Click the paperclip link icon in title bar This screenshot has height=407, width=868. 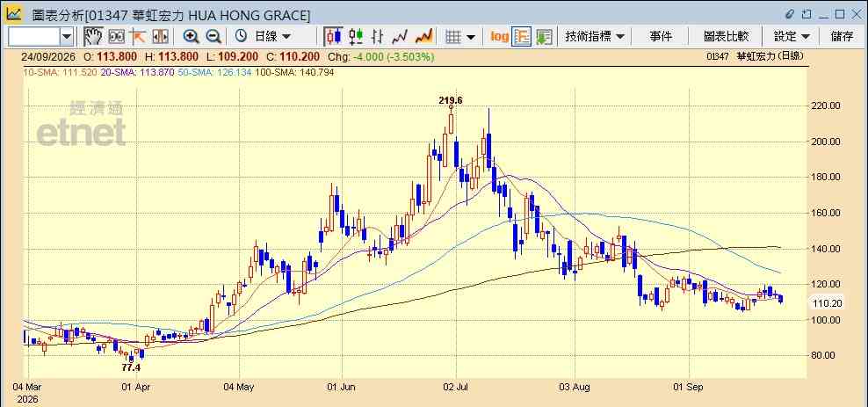point(790,14)
